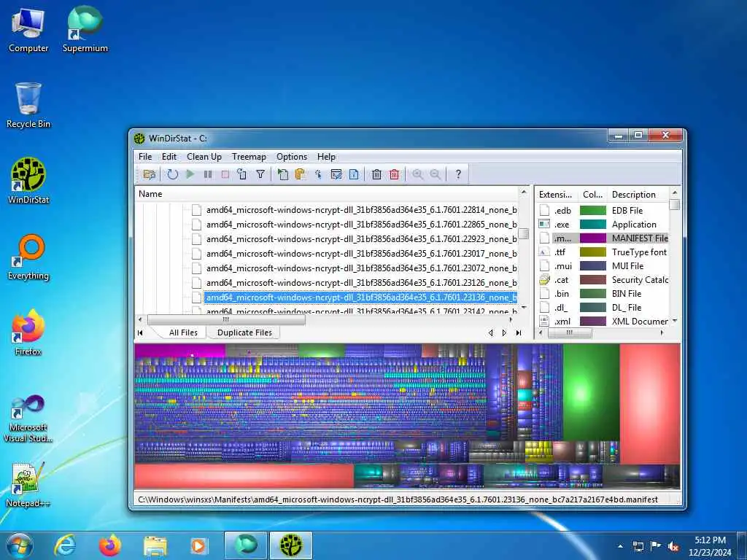
Task: Click the Copy Path clipboard icon
Action: (300, 174)
